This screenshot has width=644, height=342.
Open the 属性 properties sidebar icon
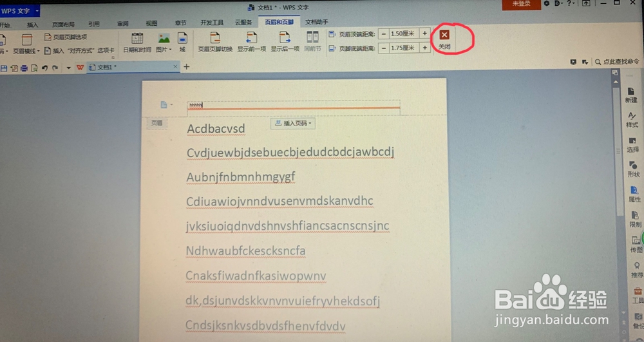click(634, 195)
